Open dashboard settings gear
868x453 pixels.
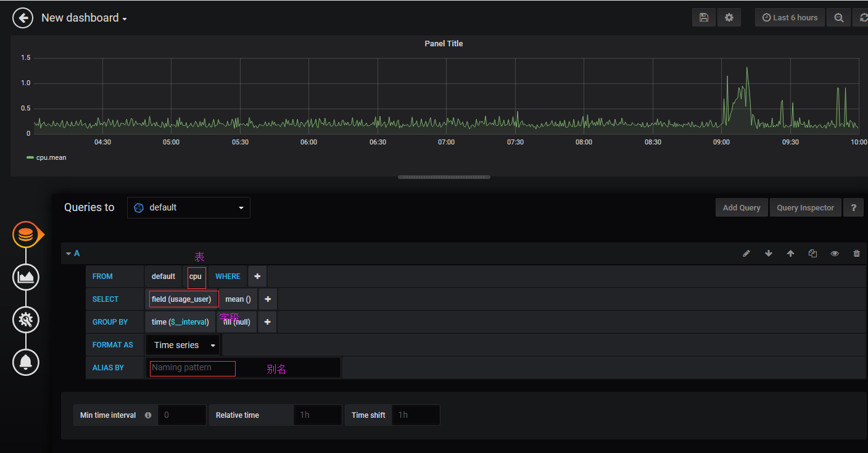click(x=729, y=17)
